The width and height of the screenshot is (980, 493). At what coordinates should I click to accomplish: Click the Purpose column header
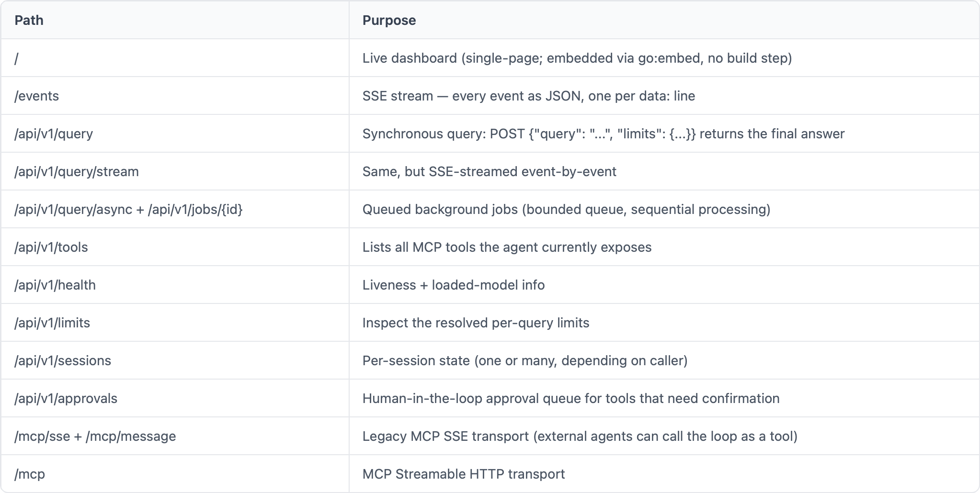(389, 20)
